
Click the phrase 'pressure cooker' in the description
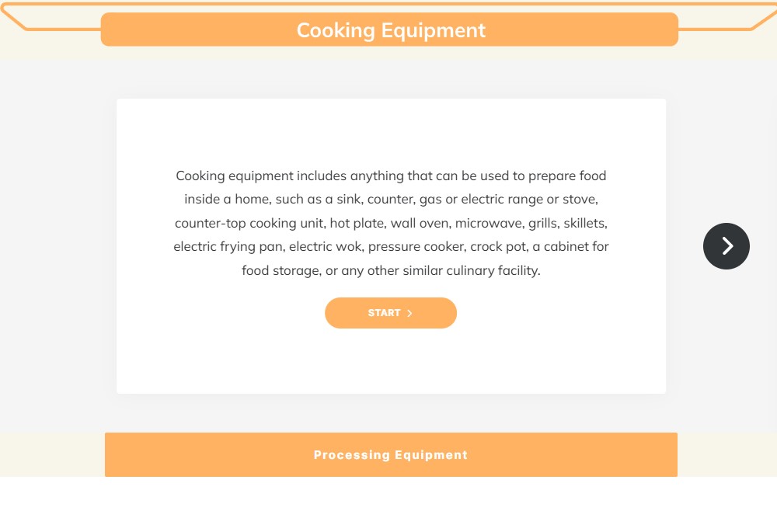click(415, 247)
